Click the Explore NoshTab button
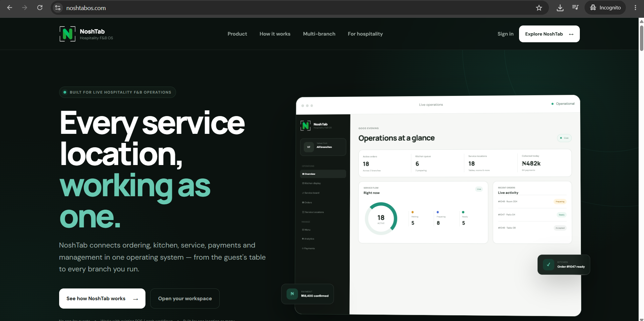Viewport: 644px width, 321px height. pos(549,34)
